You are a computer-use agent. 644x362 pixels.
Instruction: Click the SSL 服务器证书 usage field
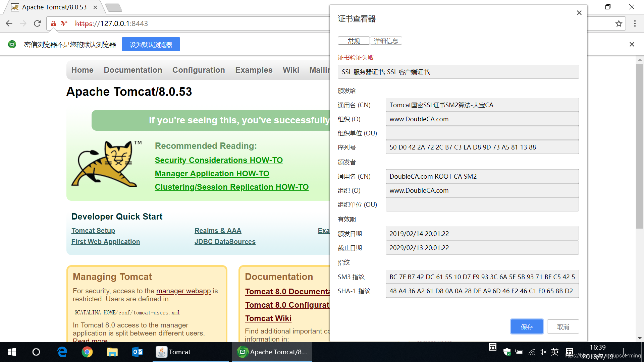coord(458,72)
